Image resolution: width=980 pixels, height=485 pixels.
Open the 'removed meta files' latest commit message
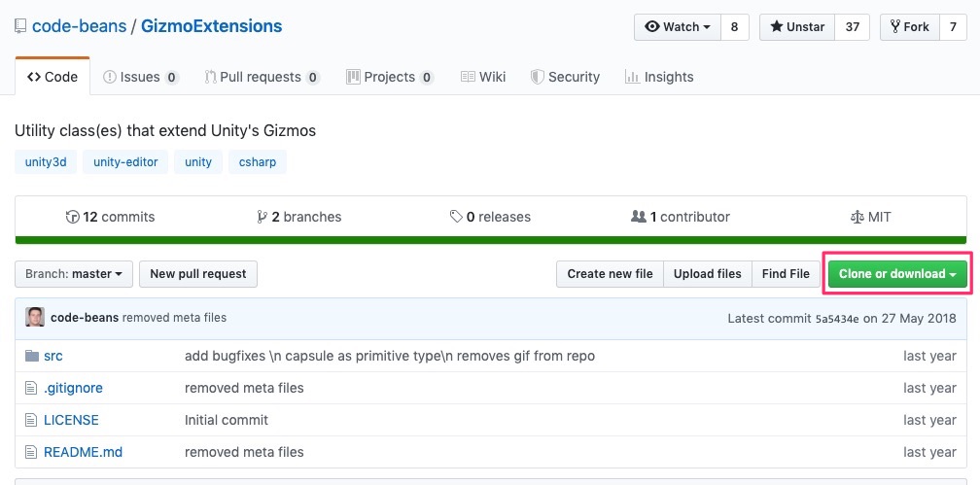174,318
